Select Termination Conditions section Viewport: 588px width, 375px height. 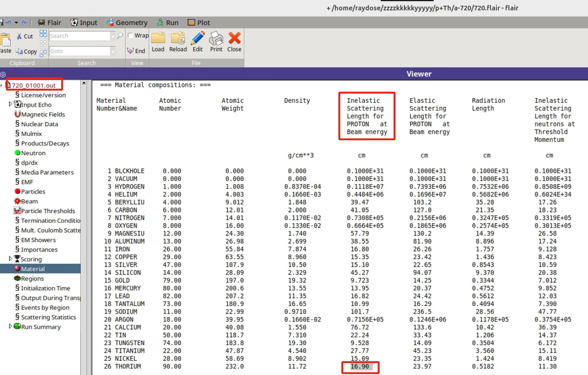[47, 220]
